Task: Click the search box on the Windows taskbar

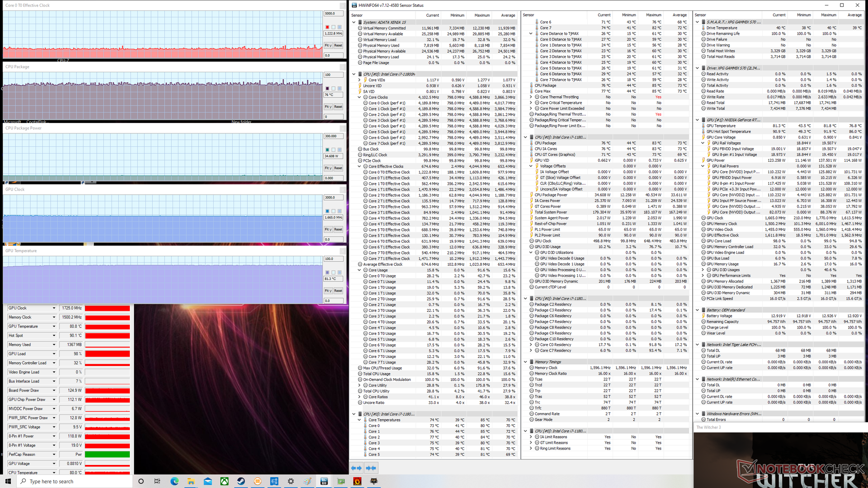Action: click(75, 481)
